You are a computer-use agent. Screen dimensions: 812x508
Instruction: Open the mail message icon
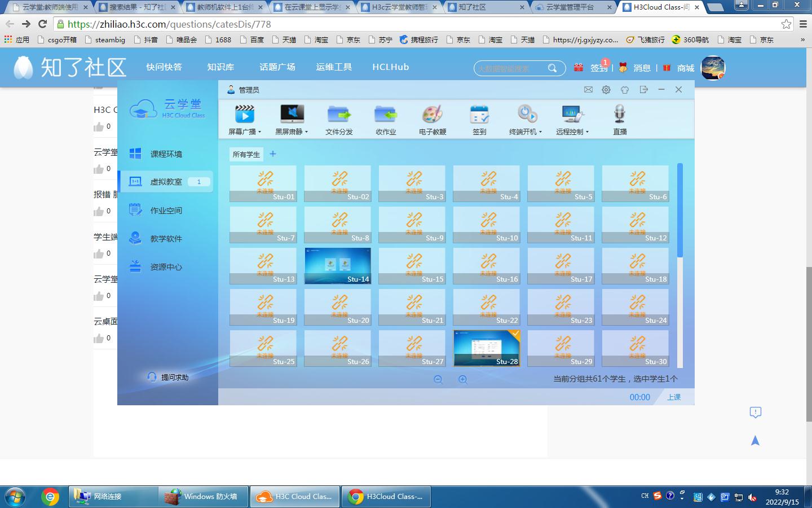tap(588, 90)
